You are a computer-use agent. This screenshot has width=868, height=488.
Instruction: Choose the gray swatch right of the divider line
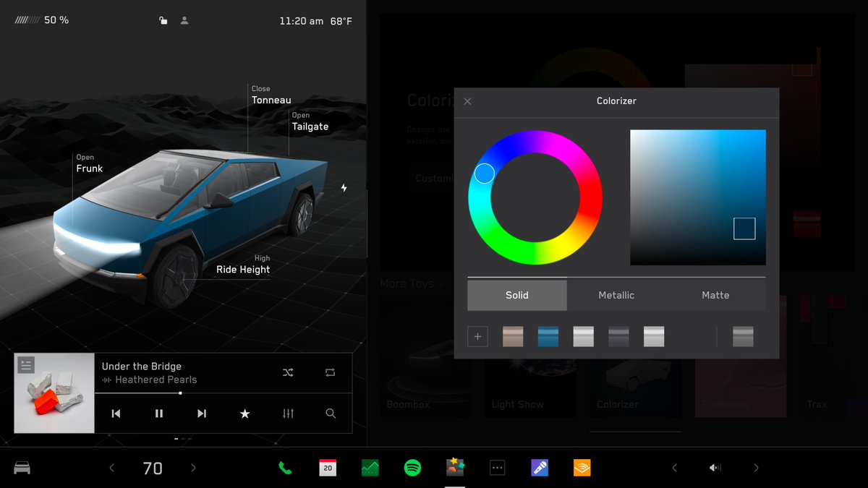pyautogui.click(x=743, y=336)
